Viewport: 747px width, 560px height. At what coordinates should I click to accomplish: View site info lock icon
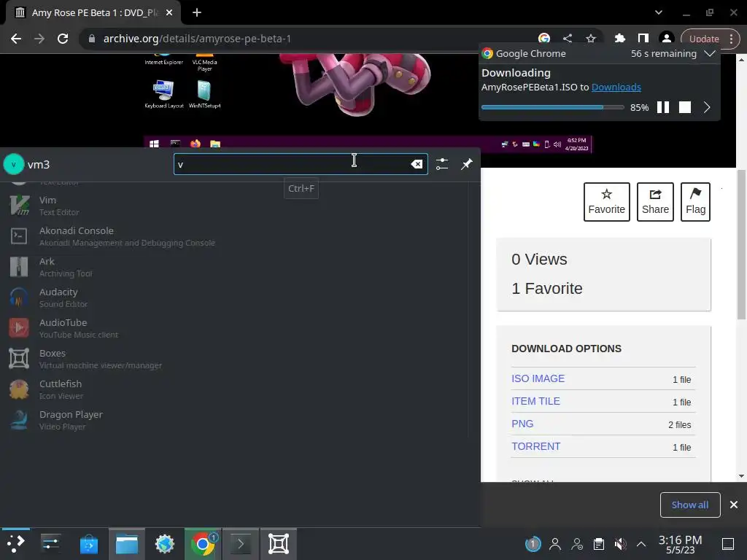click(x=92, y=39)
